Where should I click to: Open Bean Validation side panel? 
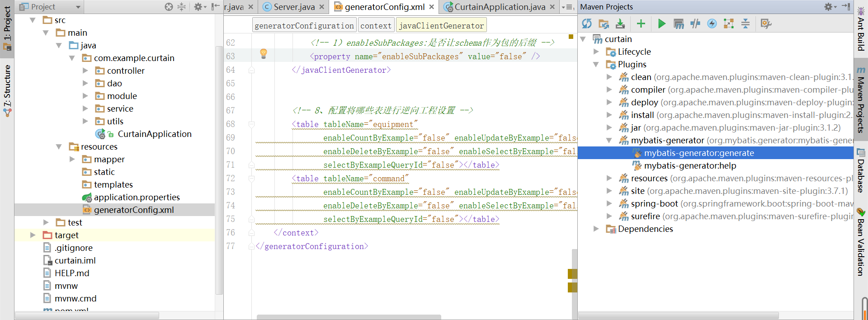click(x=861, y=242)
